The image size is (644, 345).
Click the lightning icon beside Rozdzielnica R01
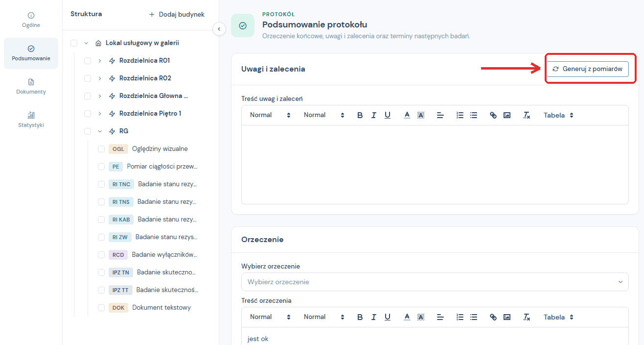point(112,61)
